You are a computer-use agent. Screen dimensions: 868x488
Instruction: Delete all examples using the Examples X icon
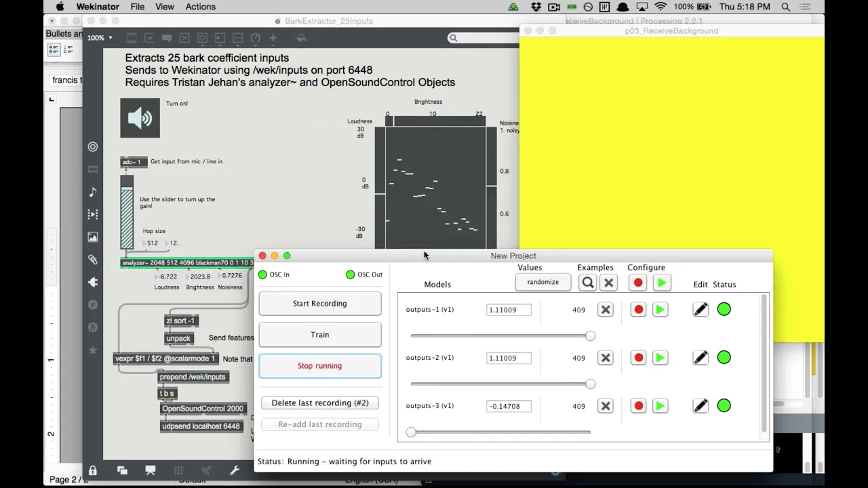(x=608, y=283)
